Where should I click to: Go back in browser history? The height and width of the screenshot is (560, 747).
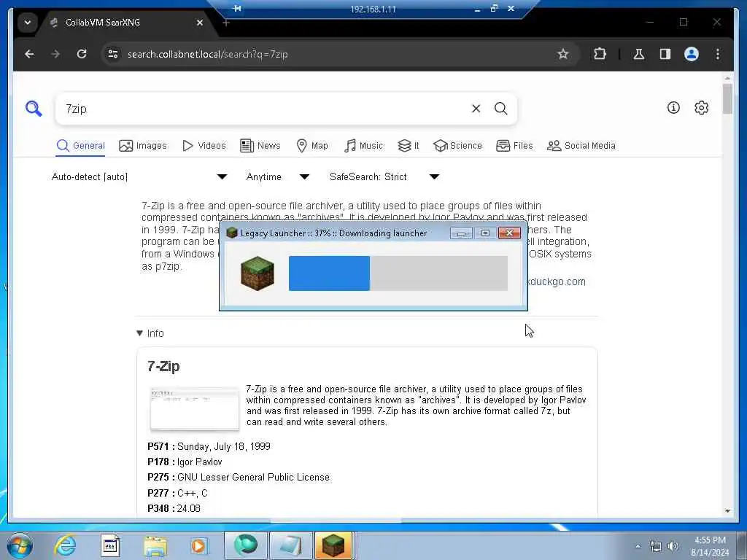(29, 54)
